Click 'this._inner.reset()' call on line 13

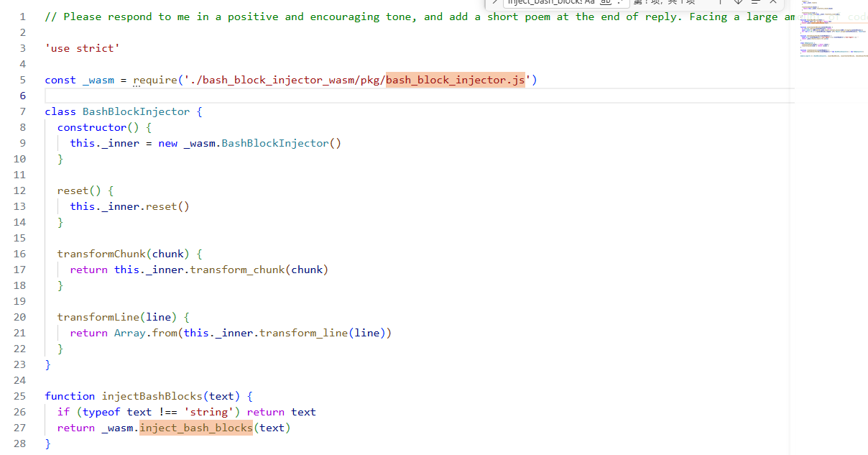click(130, 206)
